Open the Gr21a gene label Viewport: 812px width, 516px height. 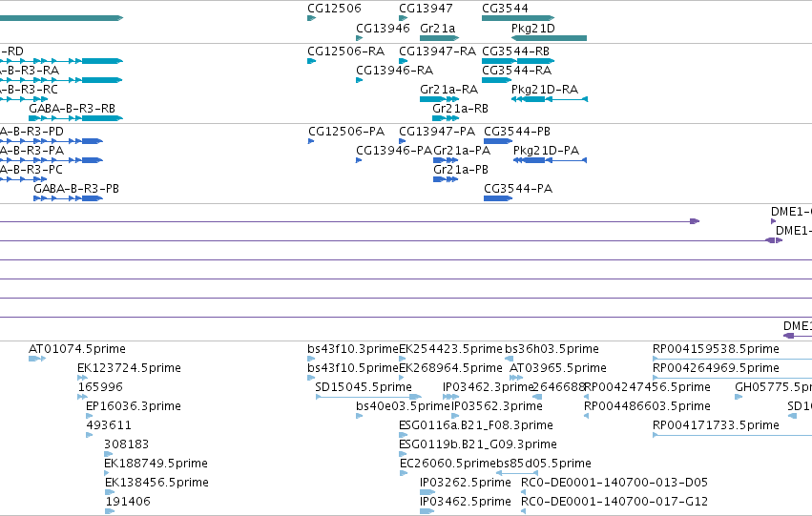tap(438, 28)
